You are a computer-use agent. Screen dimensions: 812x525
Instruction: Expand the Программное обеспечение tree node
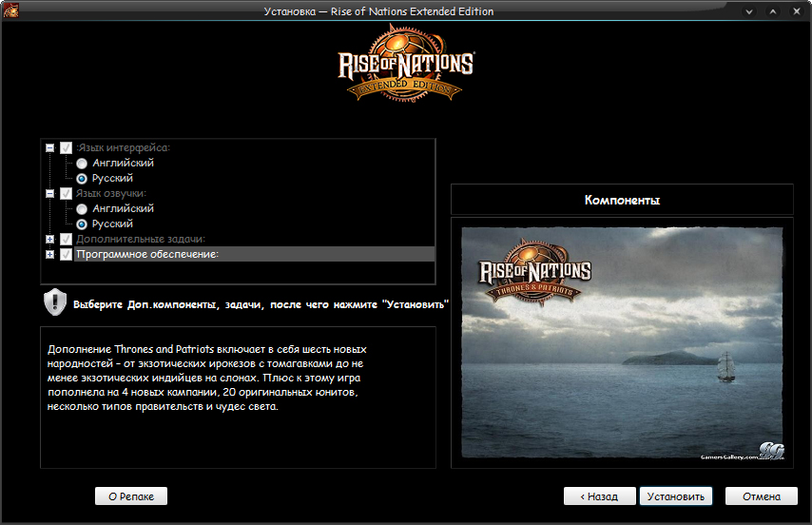(x=49, y=255)
